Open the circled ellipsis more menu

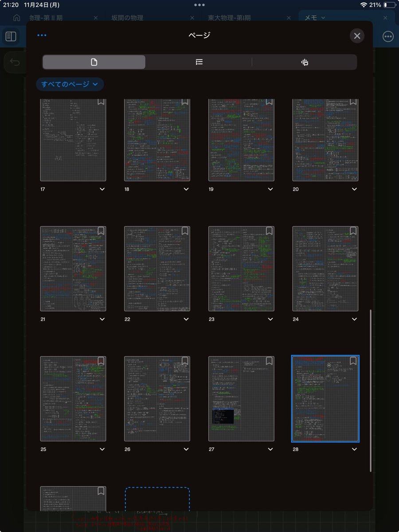388,36
